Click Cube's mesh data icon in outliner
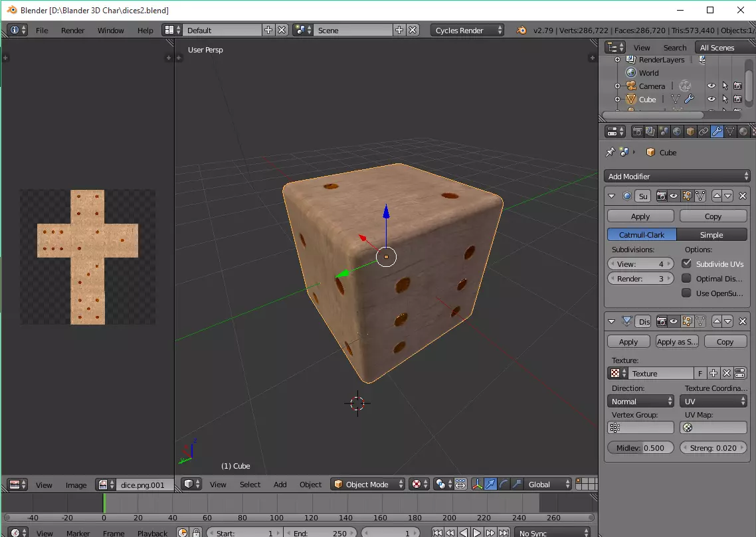The image size is (756, 537). point(676,99)
